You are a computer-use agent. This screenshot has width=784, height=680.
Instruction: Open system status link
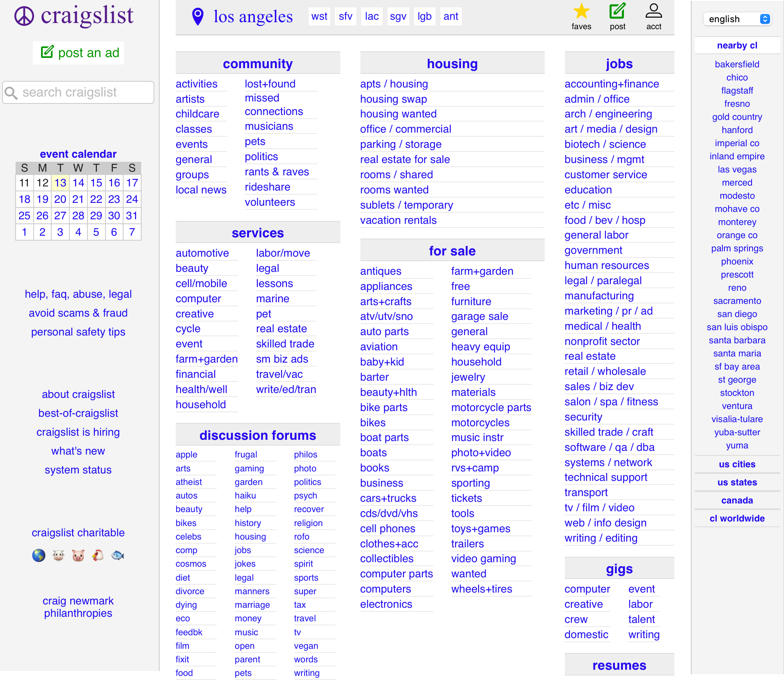(x=78, y=470)
